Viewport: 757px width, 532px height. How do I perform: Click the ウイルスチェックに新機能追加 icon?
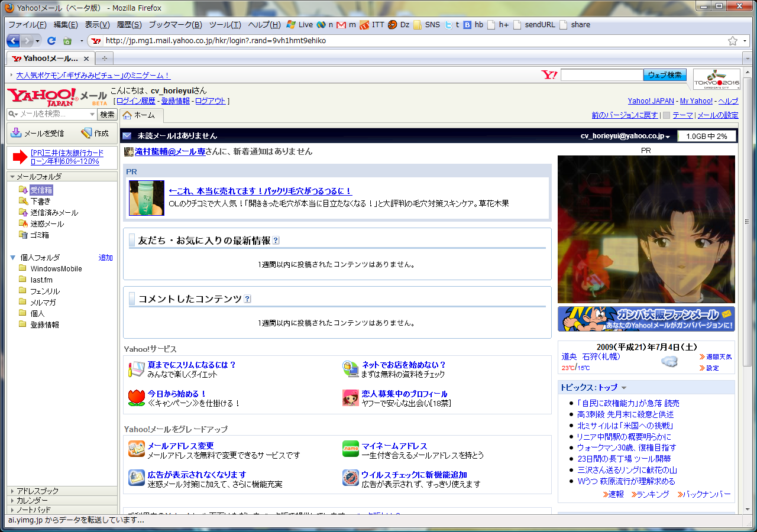pos(351,478)
